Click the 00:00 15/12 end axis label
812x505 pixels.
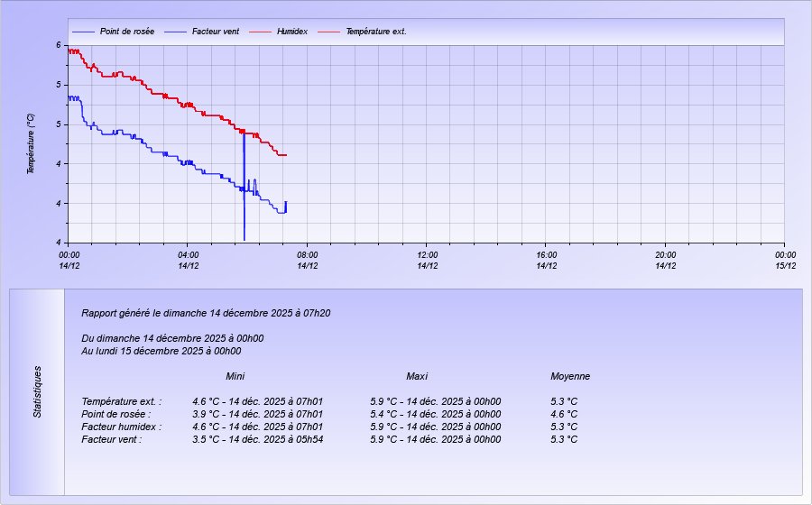tap(784, 260)
